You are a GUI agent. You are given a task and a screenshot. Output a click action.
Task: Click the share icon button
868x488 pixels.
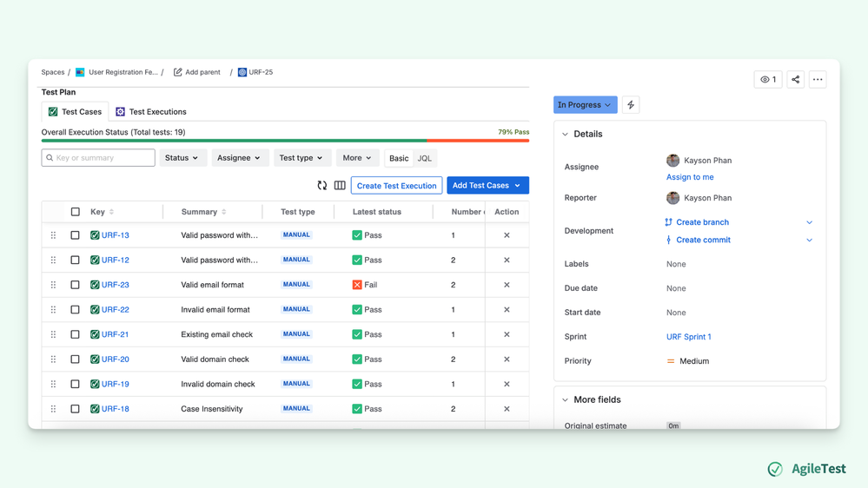[x=796, y=80]
